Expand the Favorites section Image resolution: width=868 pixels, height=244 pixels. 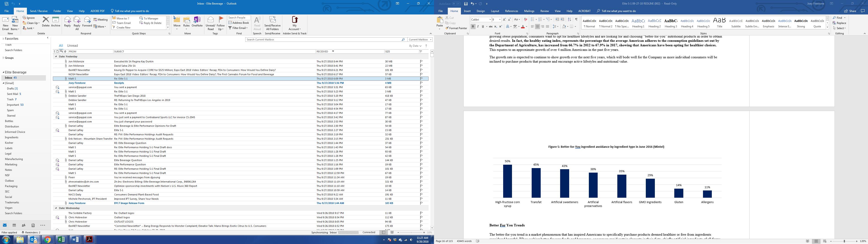[3, 39]
